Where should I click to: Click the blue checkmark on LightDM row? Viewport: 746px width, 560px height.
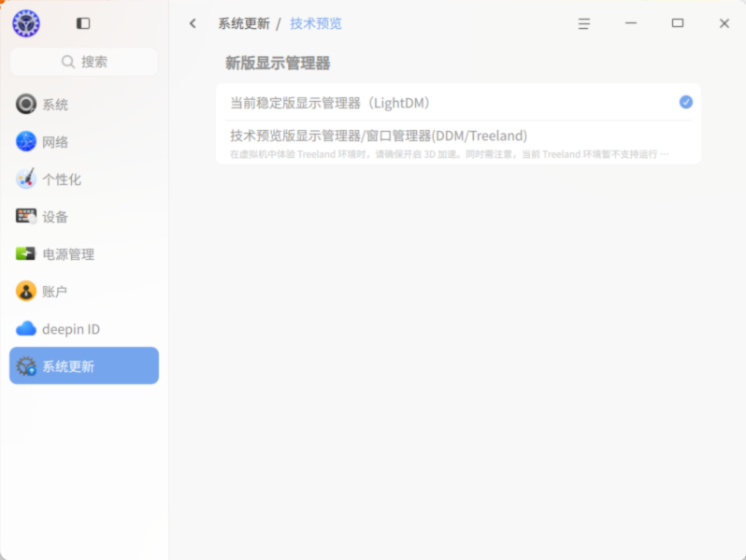click(x=685, y=102)
